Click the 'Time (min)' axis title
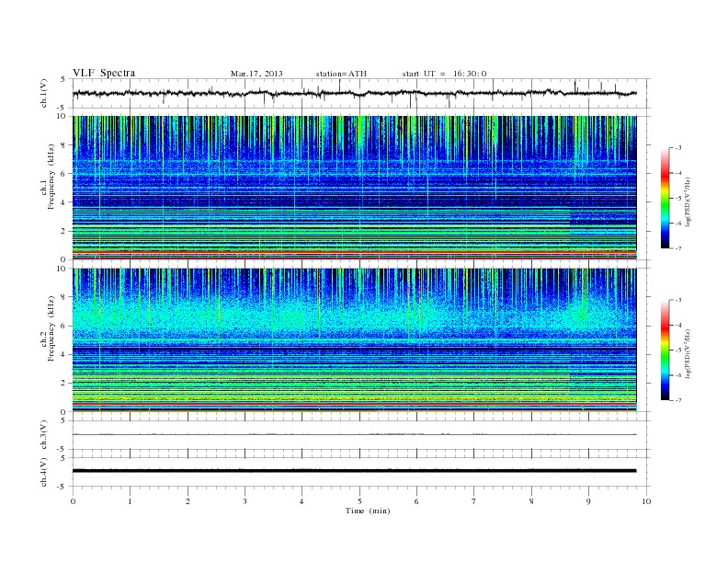 coord(368,511)
